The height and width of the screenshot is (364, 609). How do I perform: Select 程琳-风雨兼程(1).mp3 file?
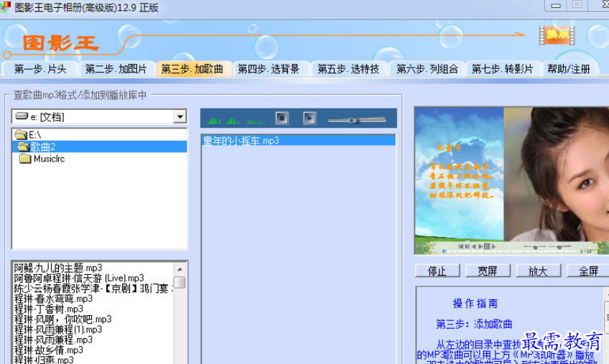[58, 330]
